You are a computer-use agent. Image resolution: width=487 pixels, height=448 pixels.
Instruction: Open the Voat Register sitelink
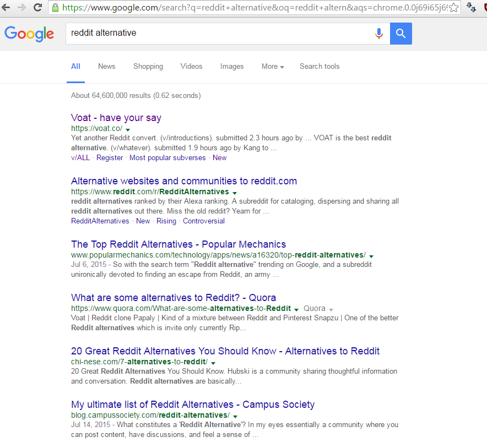[110, 157]
